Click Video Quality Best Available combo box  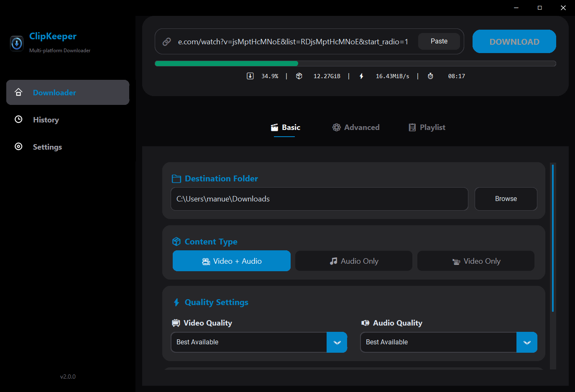259,342
